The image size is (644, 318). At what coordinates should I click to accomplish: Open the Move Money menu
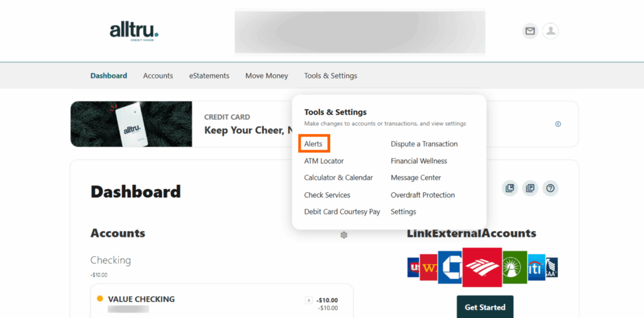click(267, 76)
